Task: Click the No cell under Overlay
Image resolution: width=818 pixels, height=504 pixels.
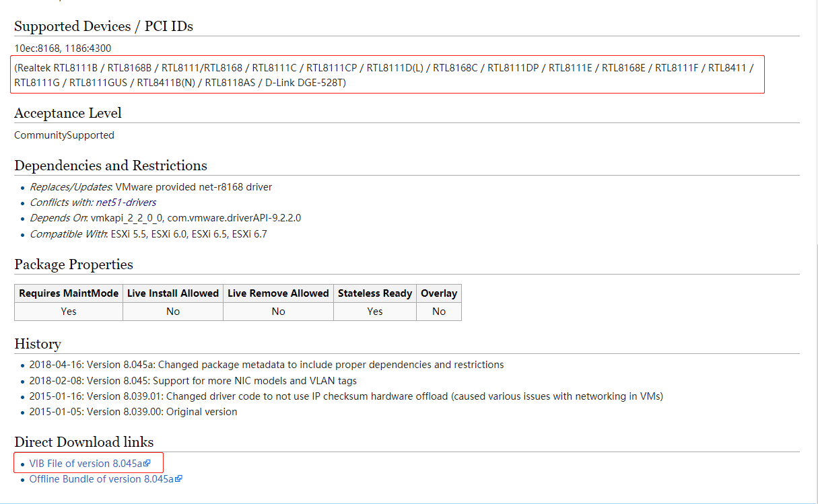Action: coord(439,312)
